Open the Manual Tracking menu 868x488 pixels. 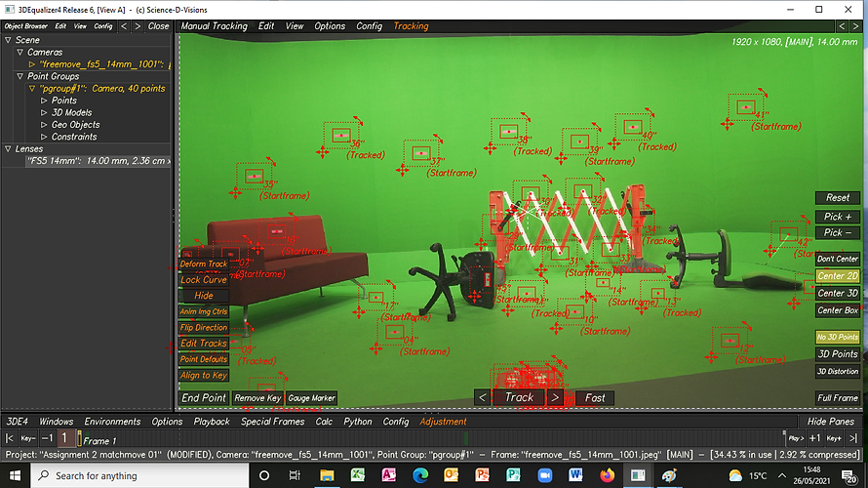214,26
